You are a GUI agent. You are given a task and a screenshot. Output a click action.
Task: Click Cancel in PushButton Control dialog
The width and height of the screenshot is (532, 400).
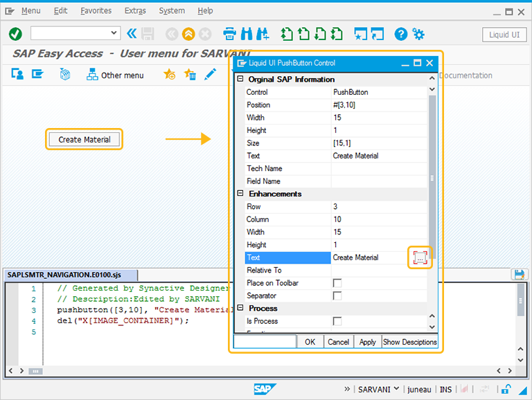(338, 342)
